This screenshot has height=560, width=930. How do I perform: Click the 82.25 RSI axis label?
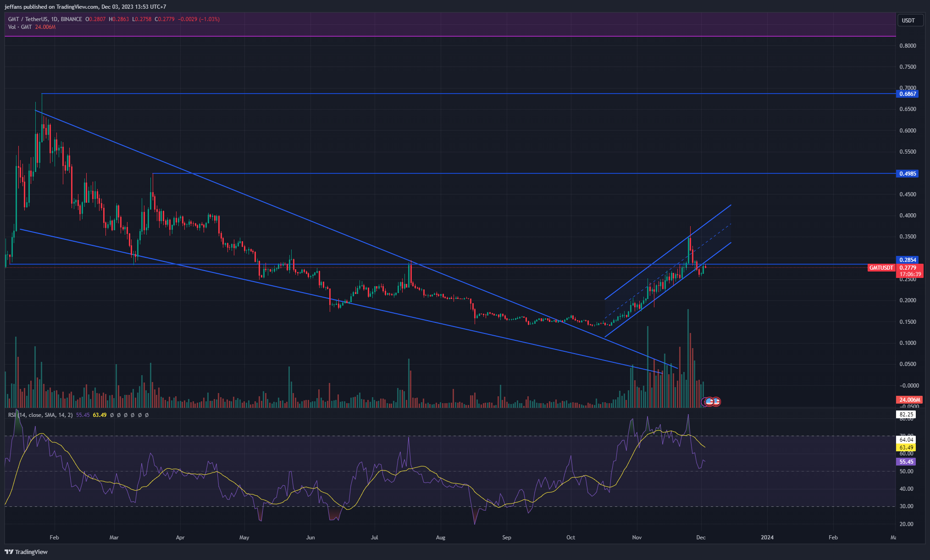coord(906,415)
